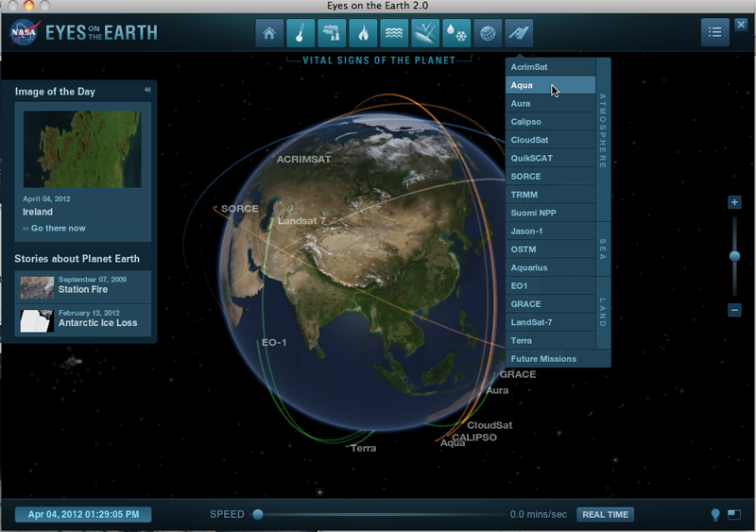The width and height of the screenshot is (756, 532).
Task: Toggle the lightbulb lighting icon
Action: coord(715,515)
